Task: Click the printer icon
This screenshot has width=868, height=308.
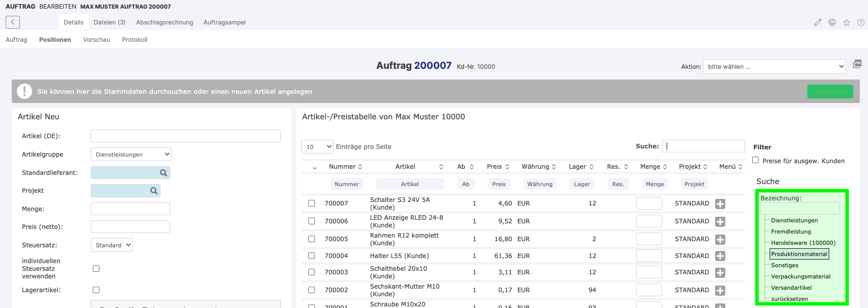Action: click(832, 22)
